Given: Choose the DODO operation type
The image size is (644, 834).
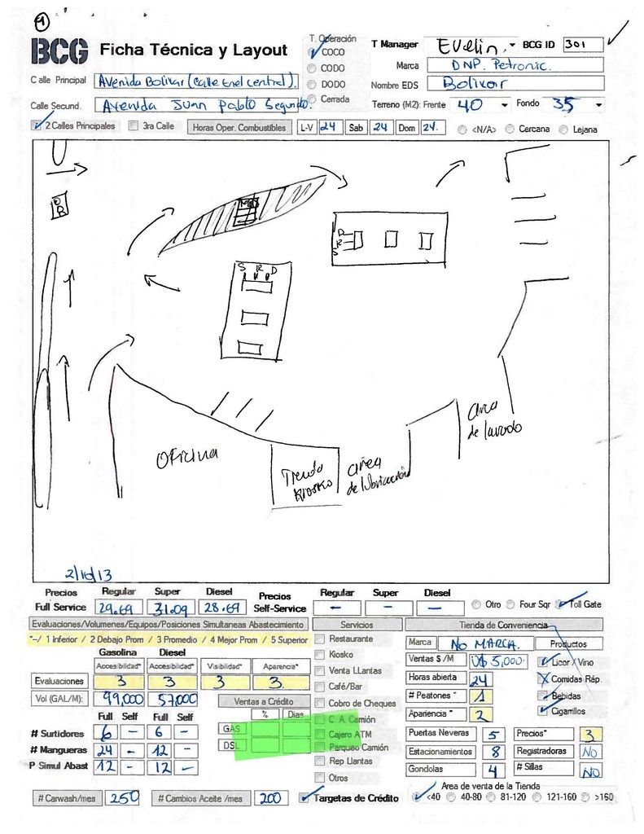Looking at the screenshot, I should click(312, 84).
